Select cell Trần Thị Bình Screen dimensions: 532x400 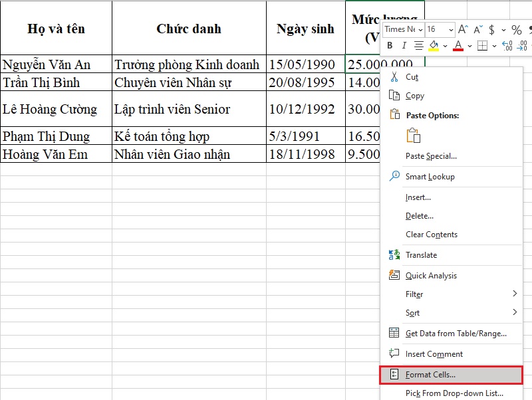56,82
